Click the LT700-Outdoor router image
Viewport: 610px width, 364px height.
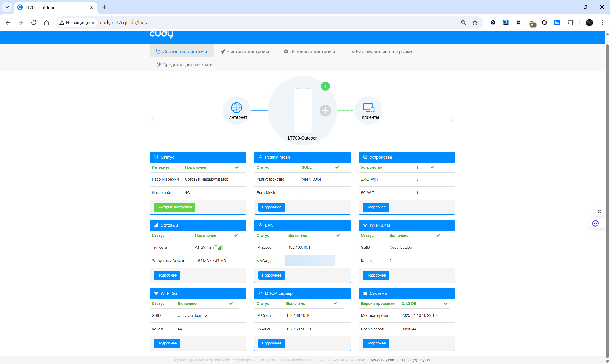pyautogui.click(x=302, y=111)
